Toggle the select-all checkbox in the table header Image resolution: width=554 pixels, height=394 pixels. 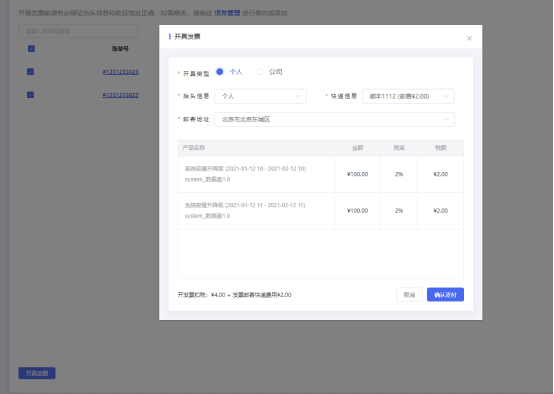31,49
